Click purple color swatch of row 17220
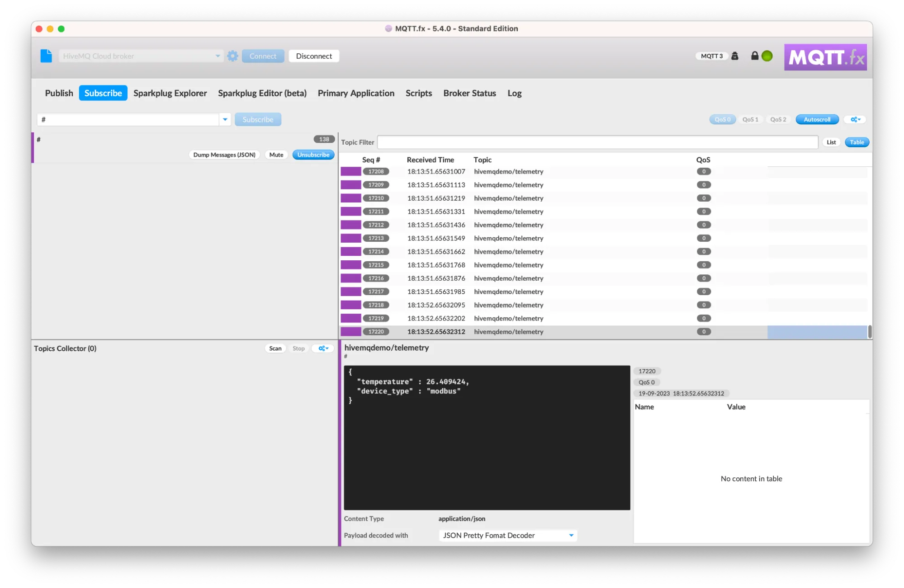This screenshot has height=588, width=904. (350, 332)
